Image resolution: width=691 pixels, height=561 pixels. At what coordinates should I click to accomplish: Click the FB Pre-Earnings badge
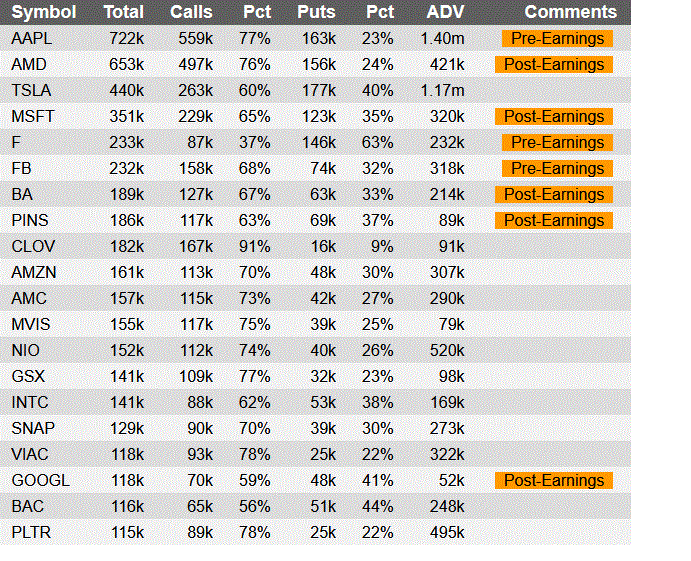557,168
